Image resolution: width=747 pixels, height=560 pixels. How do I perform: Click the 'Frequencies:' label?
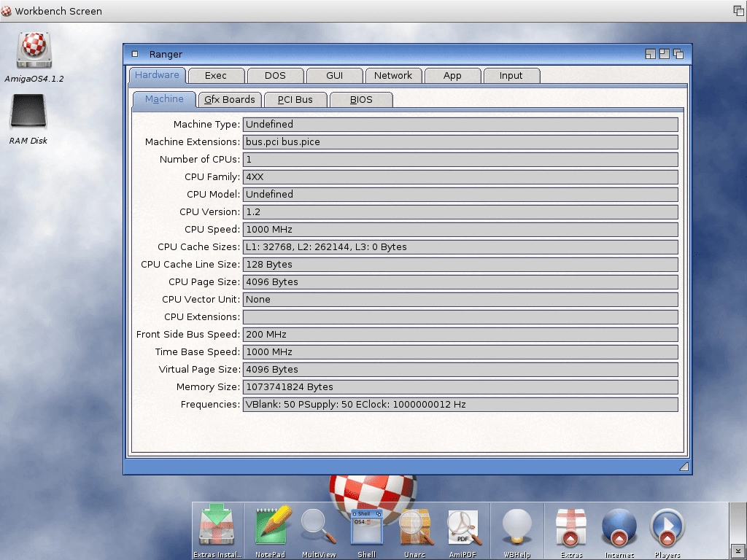211,405
